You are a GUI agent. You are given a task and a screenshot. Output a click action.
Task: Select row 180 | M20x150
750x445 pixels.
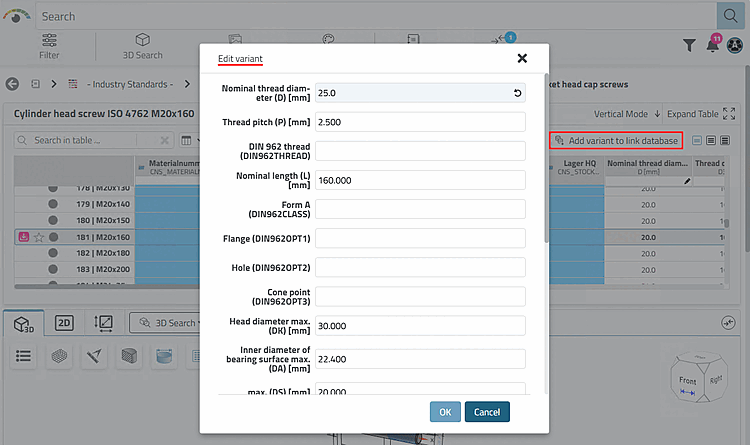103,221
